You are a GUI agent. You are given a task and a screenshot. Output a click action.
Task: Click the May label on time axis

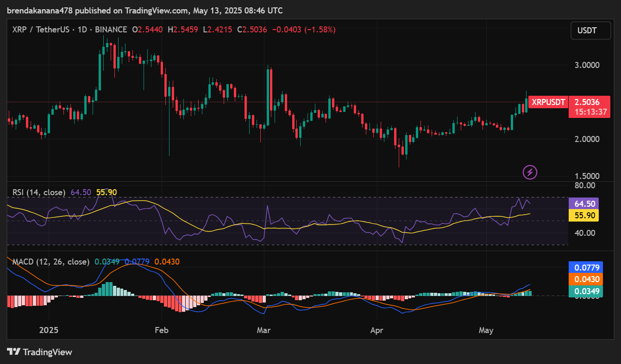click(x=486, y=330)
